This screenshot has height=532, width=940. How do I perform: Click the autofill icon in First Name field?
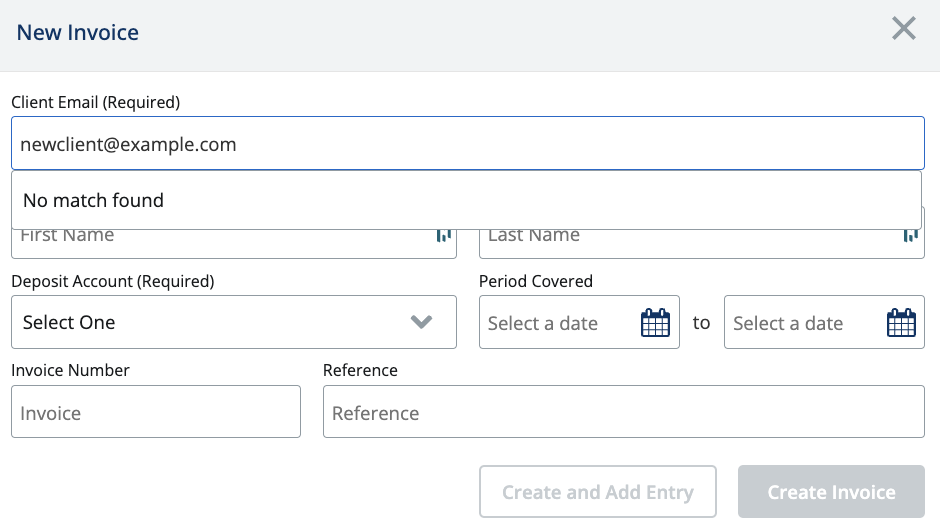(x=443, y=236)
